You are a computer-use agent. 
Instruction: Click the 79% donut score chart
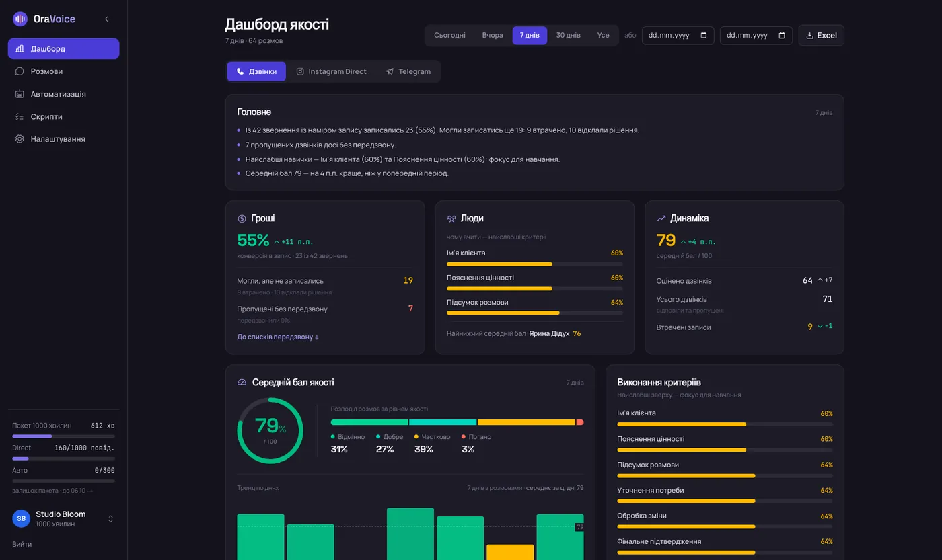click(x=270, y=430)
